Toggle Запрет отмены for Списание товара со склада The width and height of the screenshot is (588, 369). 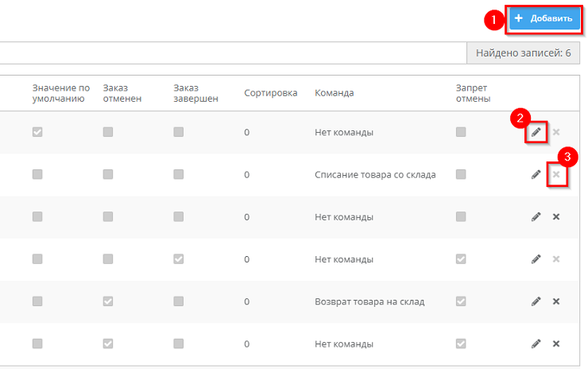point(461,174)
